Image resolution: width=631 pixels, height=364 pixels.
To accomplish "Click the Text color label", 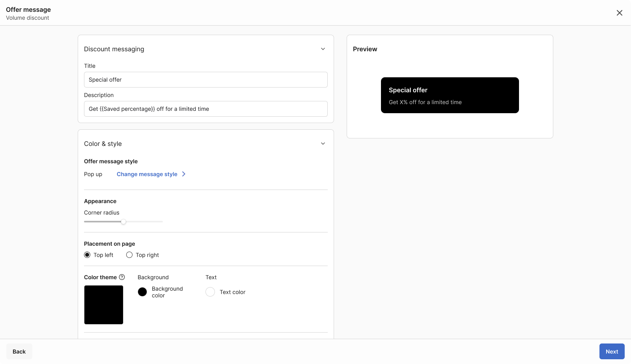I will [x=232, y=292].
